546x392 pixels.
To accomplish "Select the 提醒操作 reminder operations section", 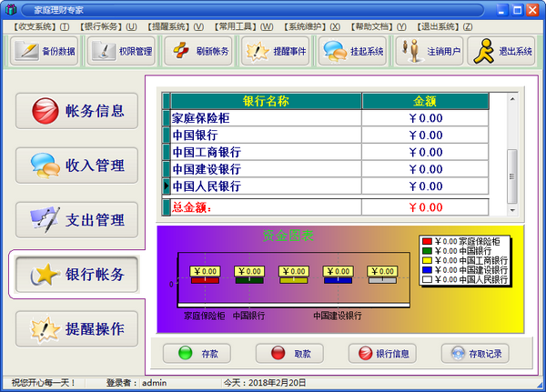I will point(76,327).
